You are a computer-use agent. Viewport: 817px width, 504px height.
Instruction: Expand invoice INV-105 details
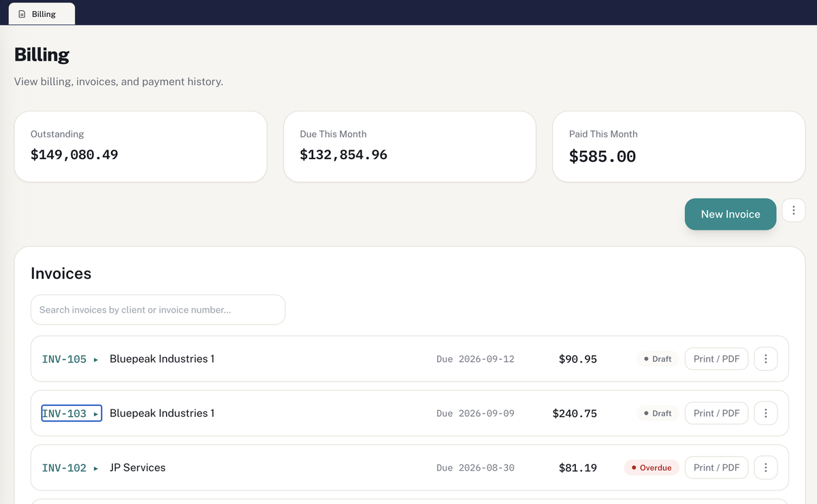click(71, 359)
